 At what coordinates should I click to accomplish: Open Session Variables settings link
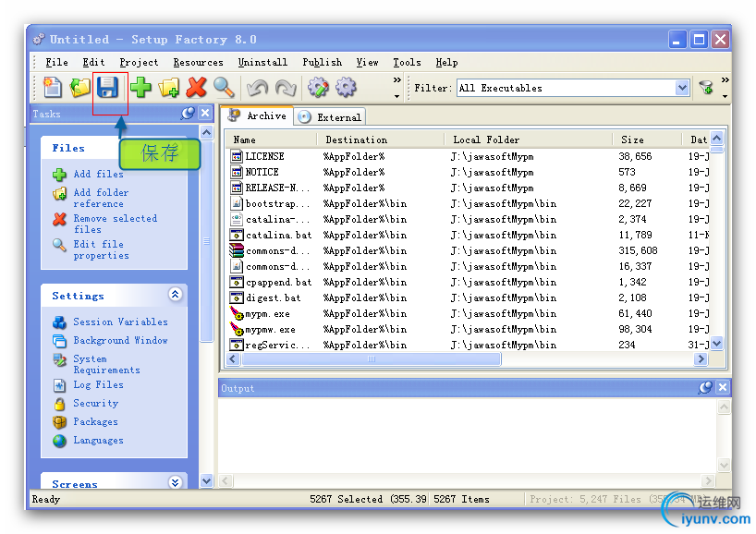120,322
